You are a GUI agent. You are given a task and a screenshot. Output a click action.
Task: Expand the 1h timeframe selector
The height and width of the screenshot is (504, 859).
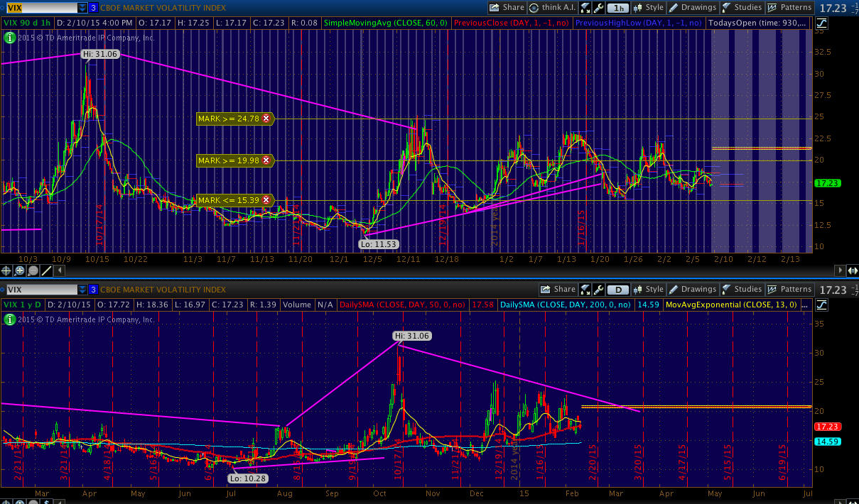click(x=620, y=8)
